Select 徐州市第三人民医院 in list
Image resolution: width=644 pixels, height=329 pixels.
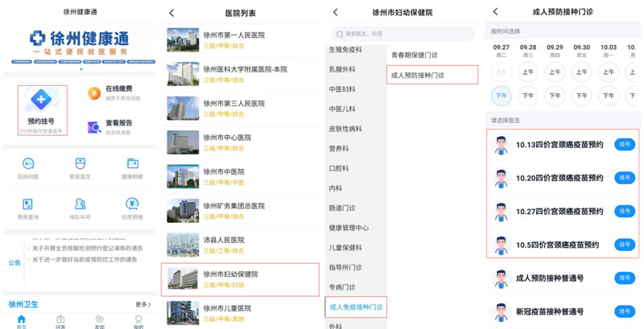tap(240, 108)
